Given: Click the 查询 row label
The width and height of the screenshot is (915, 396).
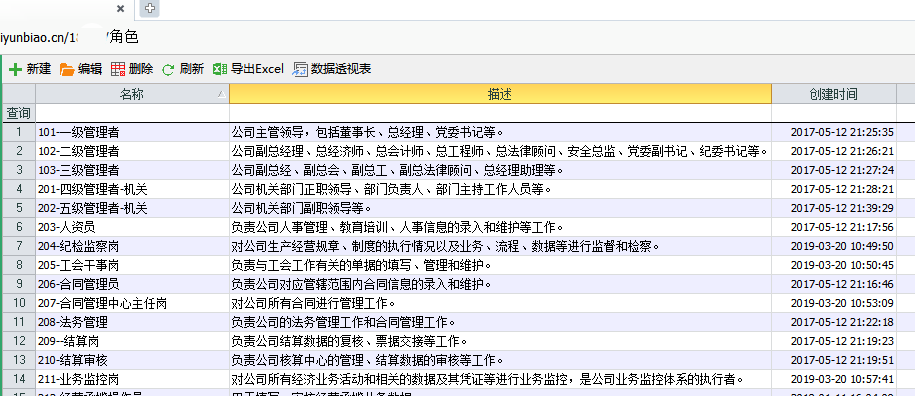Looking at the screenshot, I should (19, 113).
